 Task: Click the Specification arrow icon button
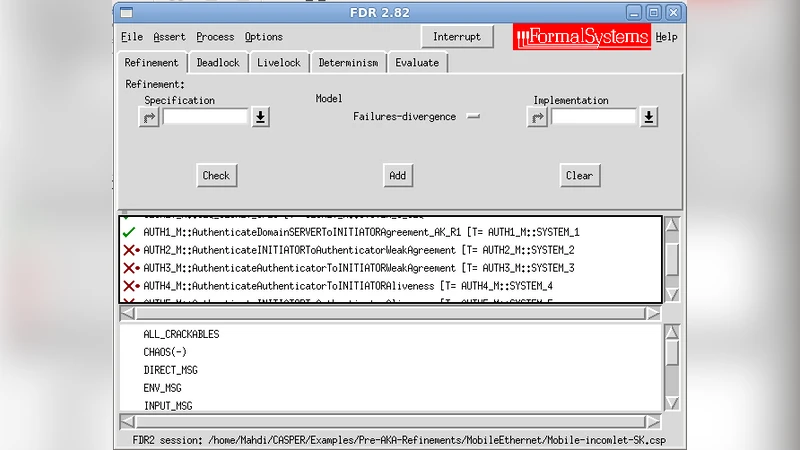[x=149, y=117]
